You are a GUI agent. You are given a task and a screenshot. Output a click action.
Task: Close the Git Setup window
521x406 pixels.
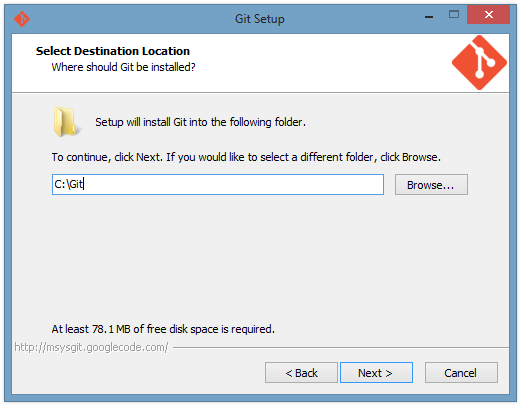488,15
